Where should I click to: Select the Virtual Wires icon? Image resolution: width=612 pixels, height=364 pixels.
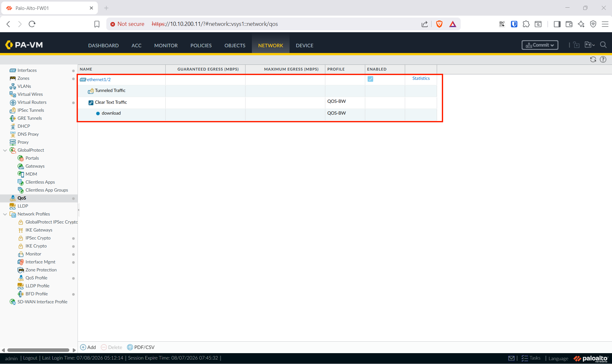coord(13,94)
